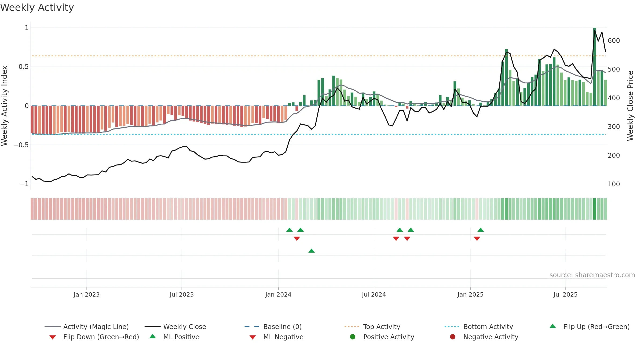The width and height of the screenshot is (644, 362).
Task: Click the Top Activity legend line icon
Action: point(352,327)
